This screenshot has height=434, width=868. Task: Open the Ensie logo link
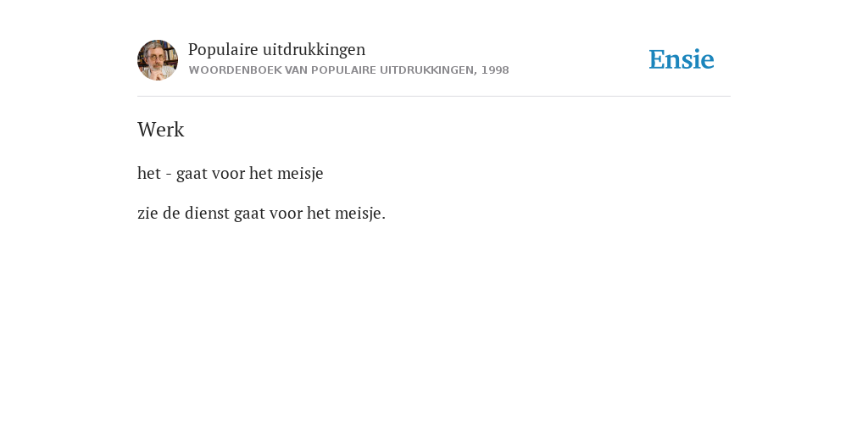(x=682, y=59)
